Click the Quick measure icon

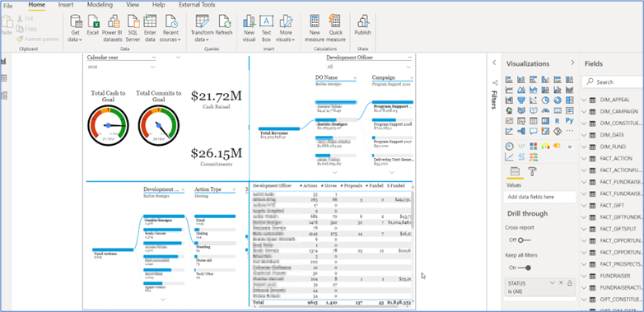click(x=335, y=21)
